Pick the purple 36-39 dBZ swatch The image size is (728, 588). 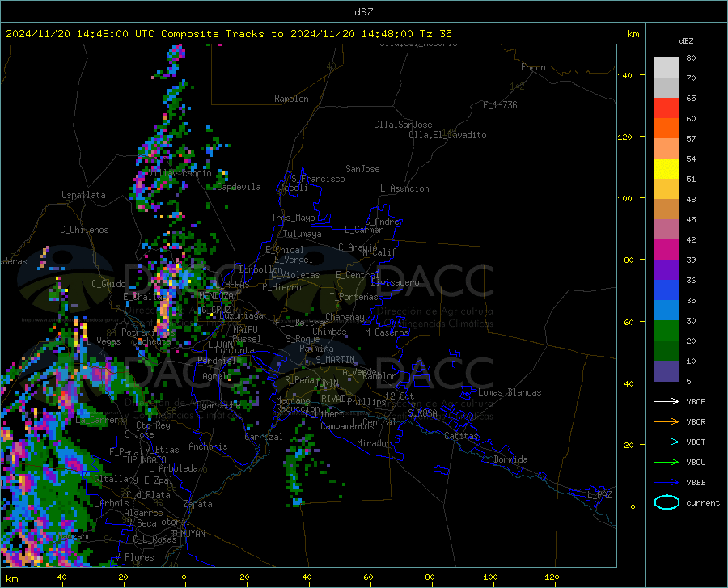[x=667, y=270]
